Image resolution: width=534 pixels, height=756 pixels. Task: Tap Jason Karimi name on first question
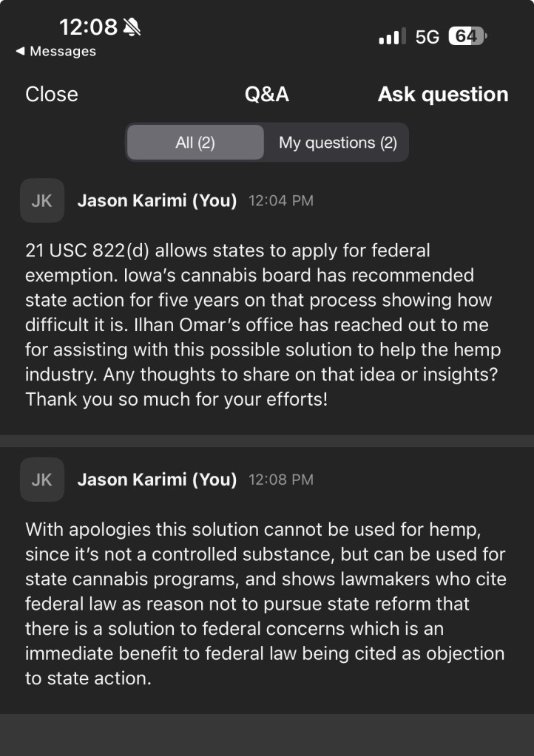[x=157, y=201]
